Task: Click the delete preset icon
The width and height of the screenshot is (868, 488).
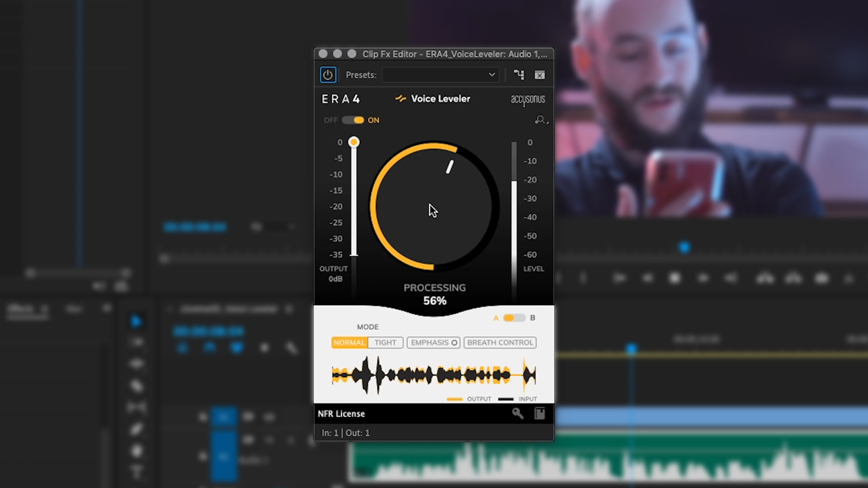Action: 539,75
